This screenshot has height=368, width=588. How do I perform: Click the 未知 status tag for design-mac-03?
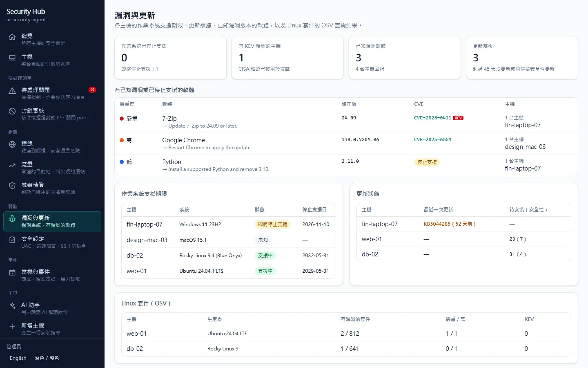[x=263, y=240]
